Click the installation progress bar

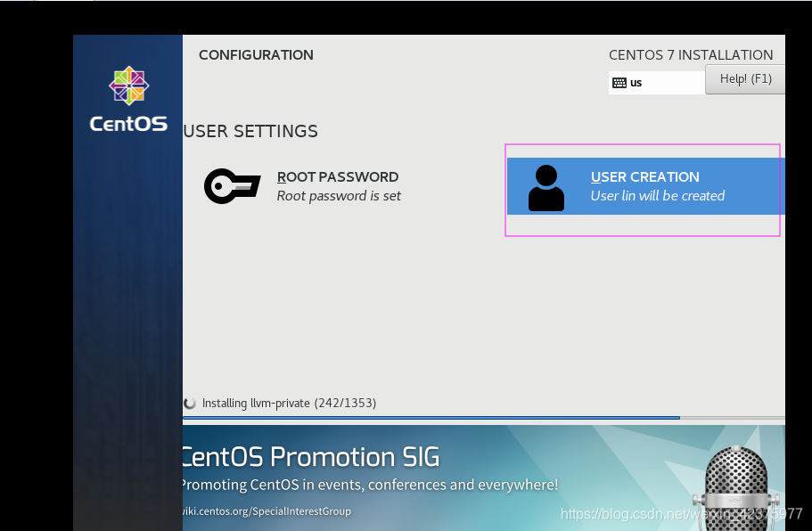click(484, 418)
